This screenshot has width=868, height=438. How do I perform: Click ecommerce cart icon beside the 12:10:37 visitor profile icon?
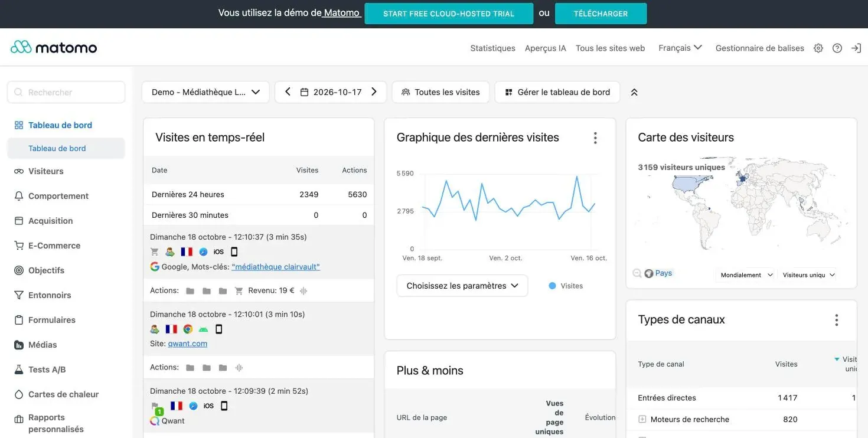point(155,251)
